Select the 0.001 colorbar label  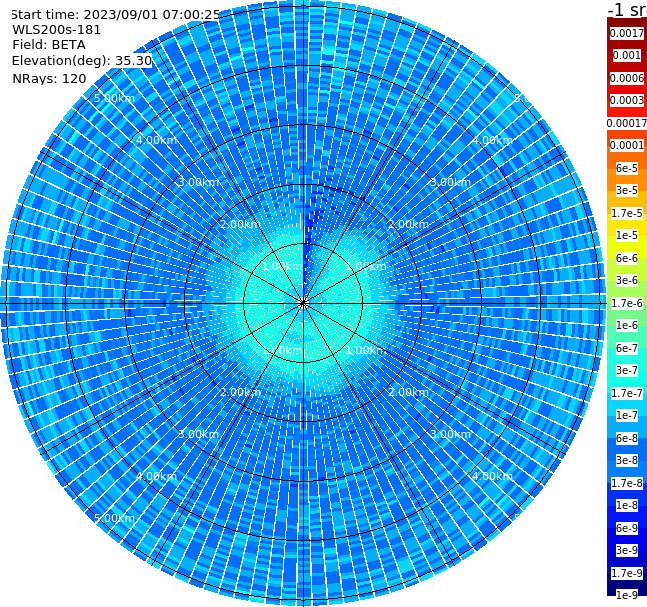(627, 55)
